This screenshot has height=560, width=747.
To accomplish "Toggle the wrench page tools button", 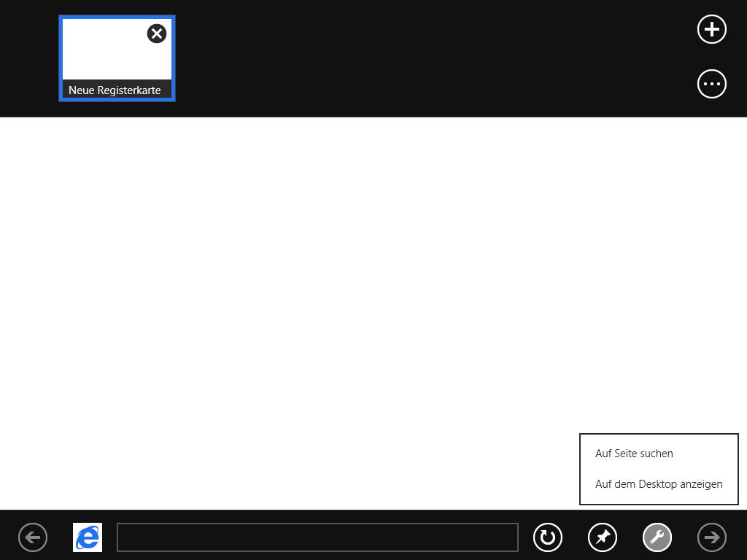I will point(657,537).
